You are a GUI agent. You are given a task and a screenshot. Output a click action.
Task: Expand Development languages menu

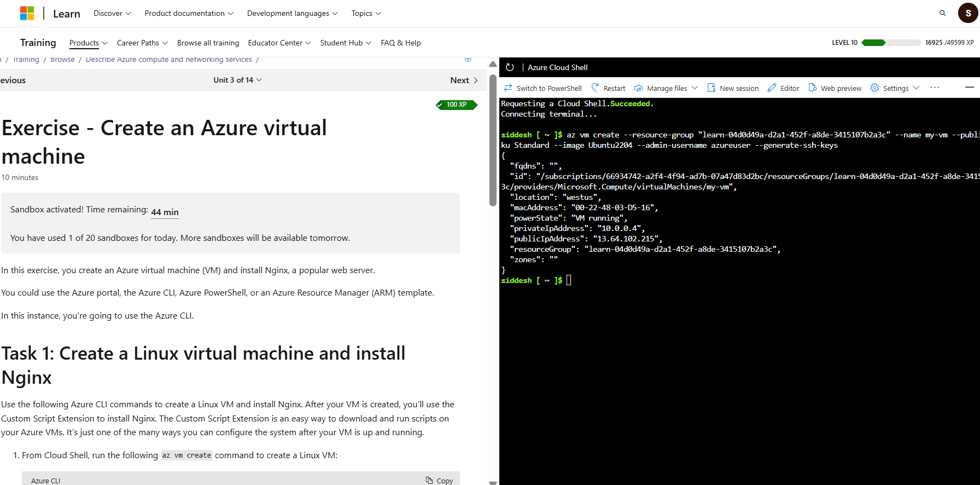292,13
